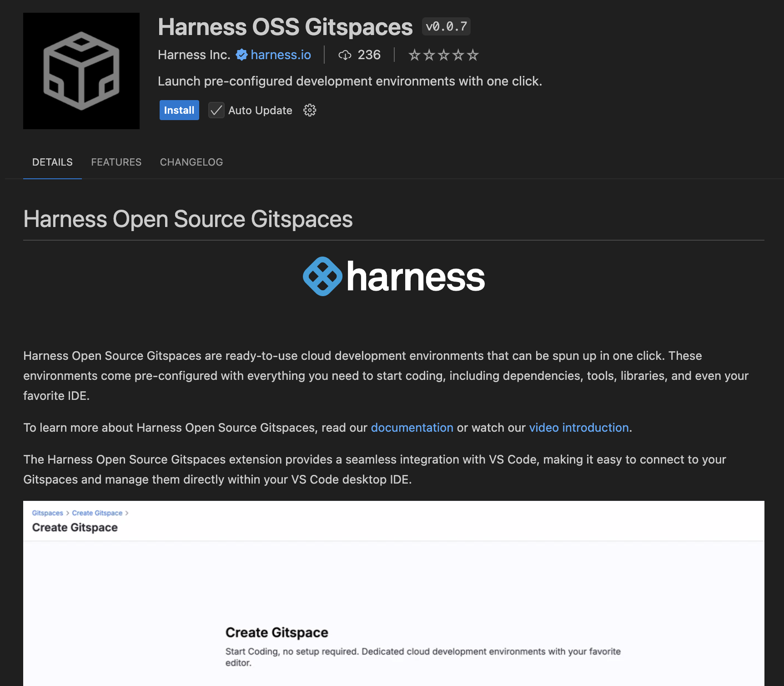
Task: Click the chevron after the Gitspaces breadcrumb
Action: point(68,513)
